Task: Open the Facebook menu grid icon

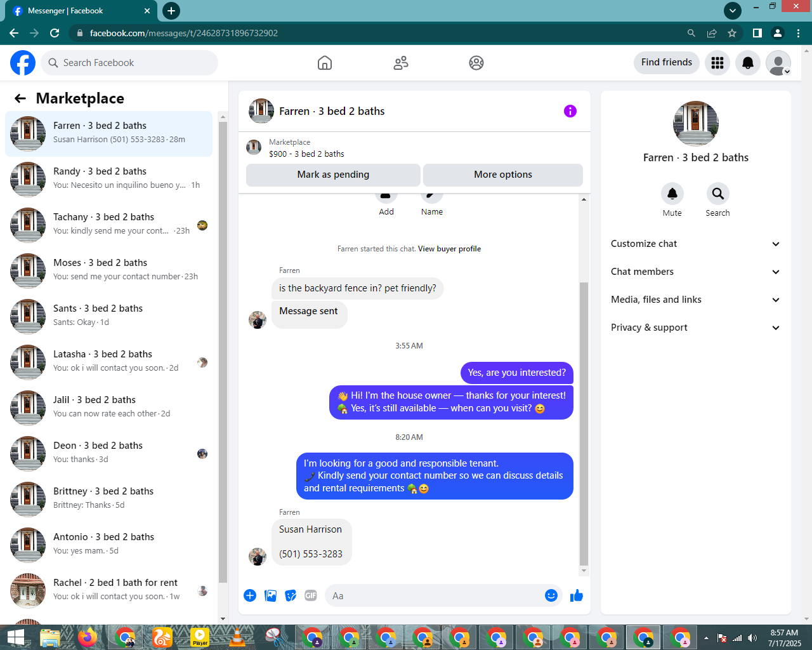Action: (x=717, y=63)
